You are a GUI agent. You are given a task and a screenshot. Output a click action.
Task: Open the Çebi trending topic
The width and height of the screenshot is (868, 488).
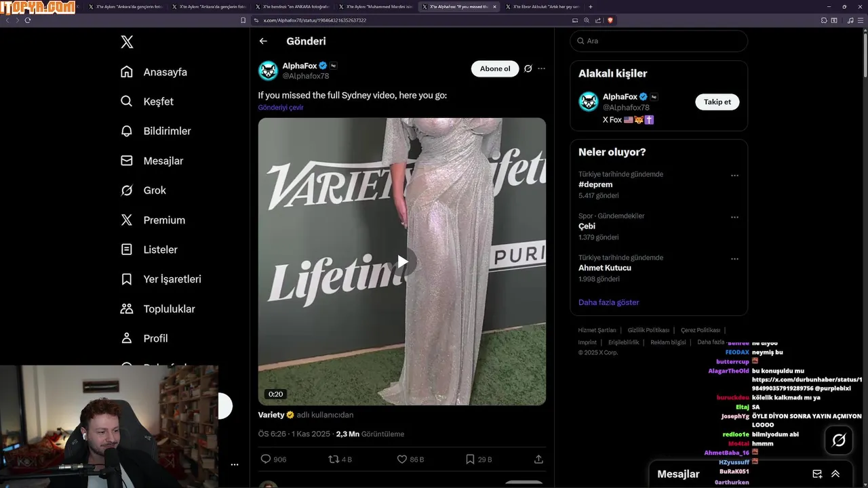click(587, 226)
